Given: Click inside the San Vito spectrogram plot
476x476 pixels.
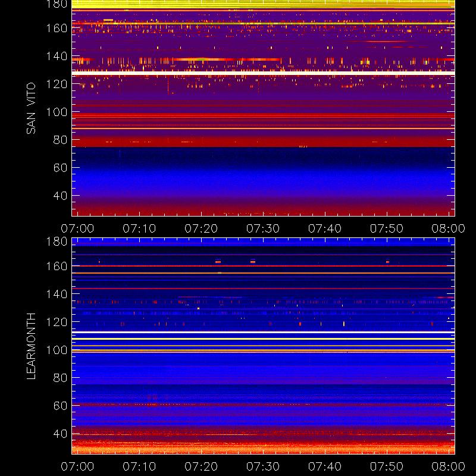Looking at the screenshot, I should (263, 108).
